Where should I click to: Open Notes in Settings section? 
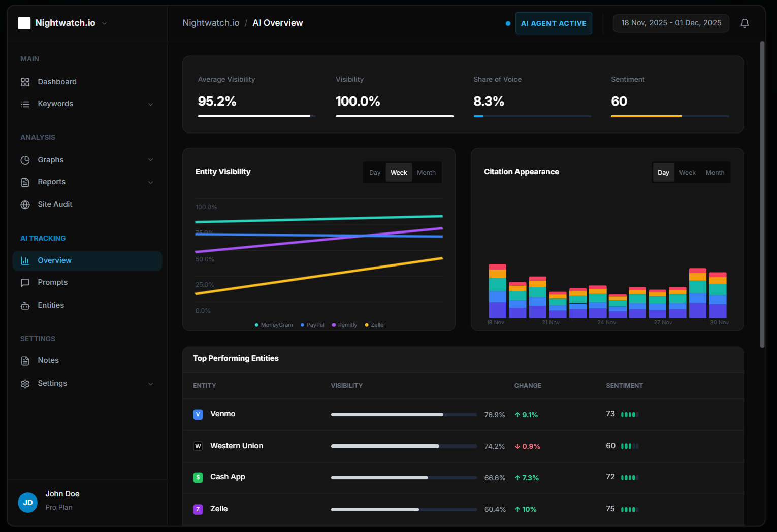coord(48,360)
